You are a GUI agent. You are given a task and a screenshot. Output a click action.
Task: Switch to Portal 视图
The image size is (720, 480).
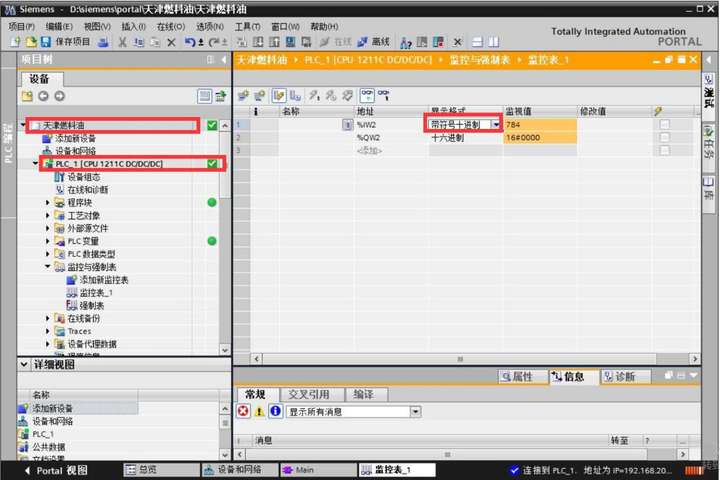(x=56, y=470)
